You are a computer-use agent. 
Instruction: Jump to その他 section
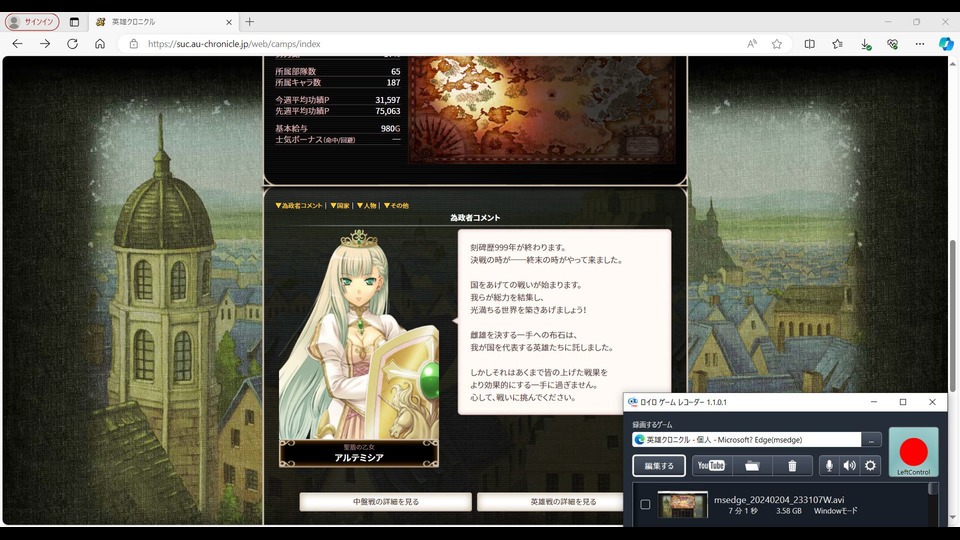(396, 206)
